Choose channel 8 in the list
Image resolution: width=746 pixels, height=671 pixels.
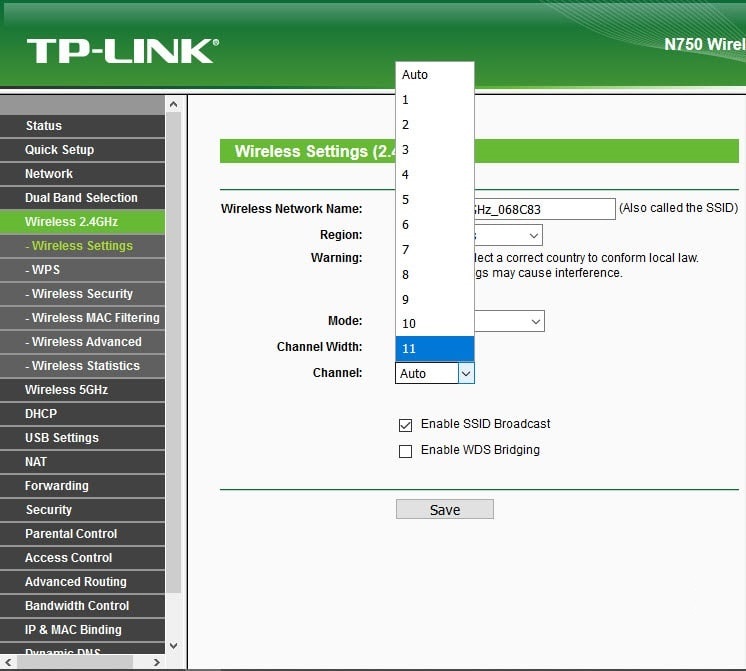(x=435, y=275)
